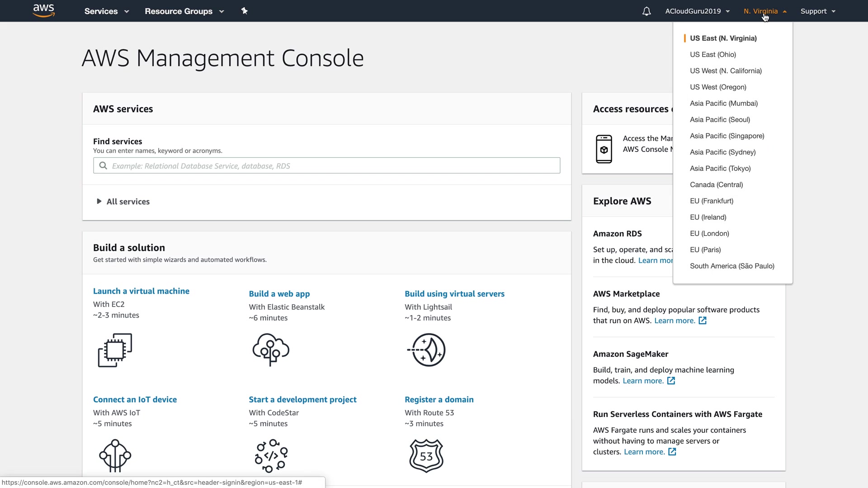Click AWS Marketplace Learn more link
The width and height of the screenshot is (868, 488).
point(675,321)
